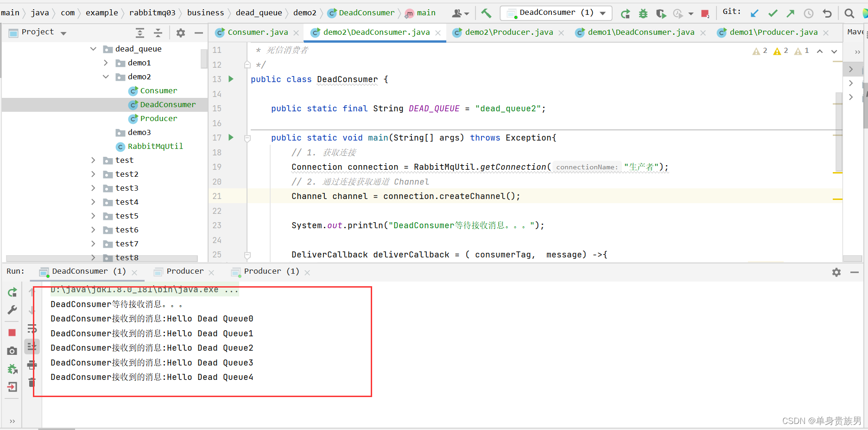Click the warnings count indicator in editor
Viewport: 868px width, 430px height.
tap(780, 51)
